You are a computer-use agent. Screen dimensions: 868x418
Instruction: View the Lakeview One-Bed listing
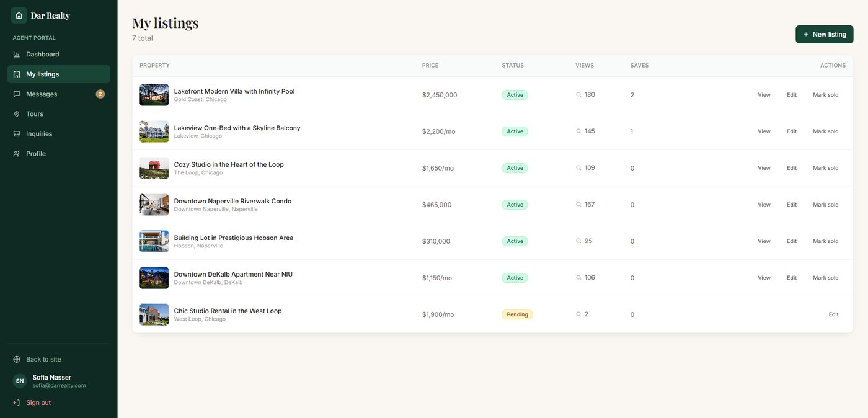[x=764, y=131]
